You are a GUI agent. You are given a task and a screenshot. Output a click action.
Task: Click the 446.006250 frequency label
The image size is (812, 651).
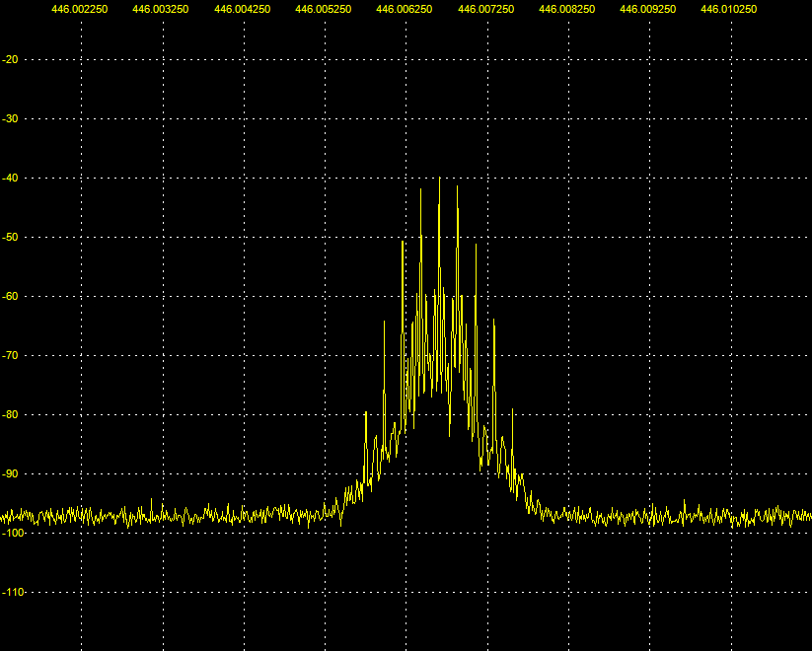coord(405,9)
